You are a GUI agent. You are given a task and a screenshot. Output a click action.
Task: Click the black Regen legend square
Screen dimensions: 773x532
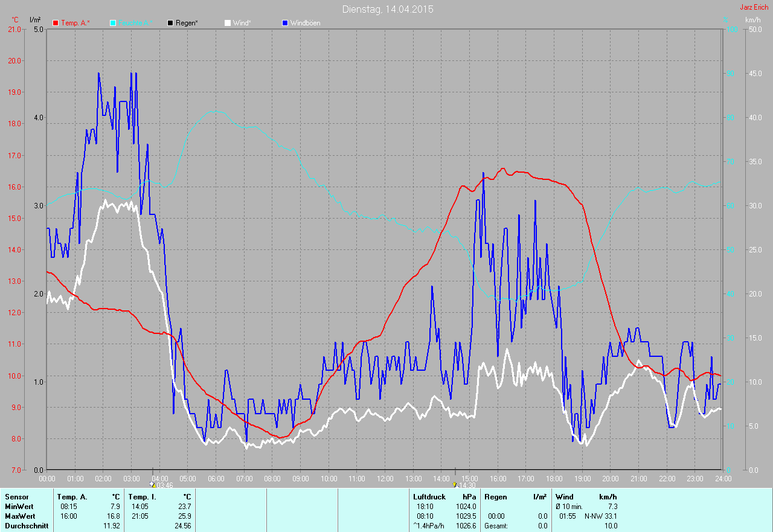point(170,23)
